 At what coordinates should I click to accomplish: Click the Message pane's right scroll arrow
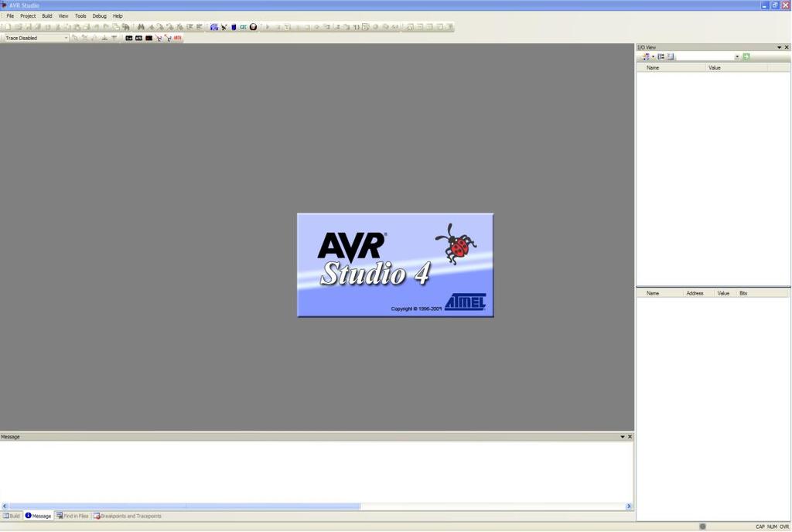(x=629, y=506)
